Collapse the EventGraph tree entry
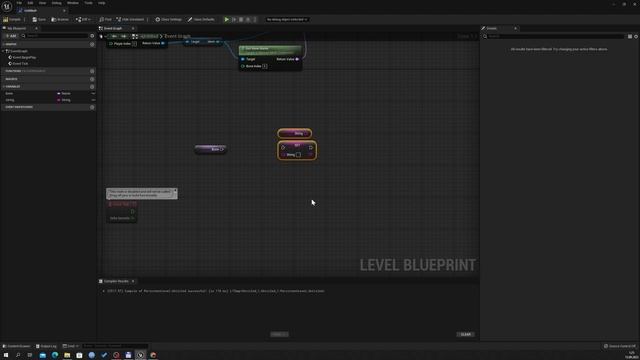The width and height of the screenshot is (640, 360). [4, 51]
